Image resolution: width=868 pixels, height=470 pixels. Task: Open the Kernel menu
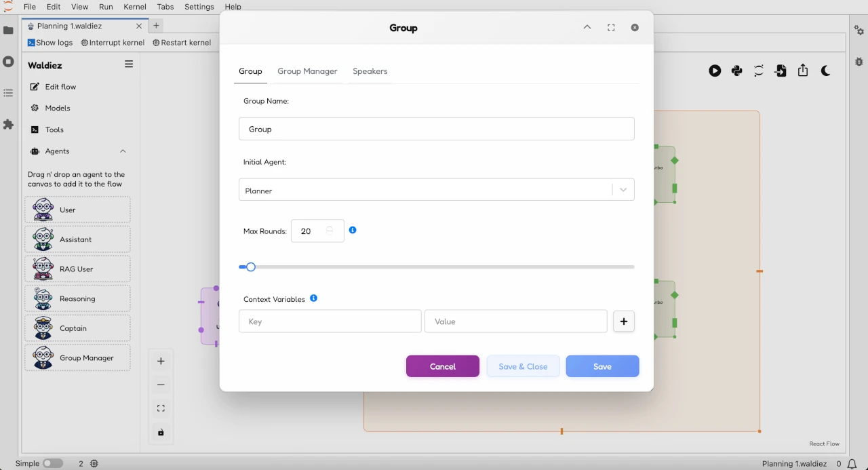point(135,7)
